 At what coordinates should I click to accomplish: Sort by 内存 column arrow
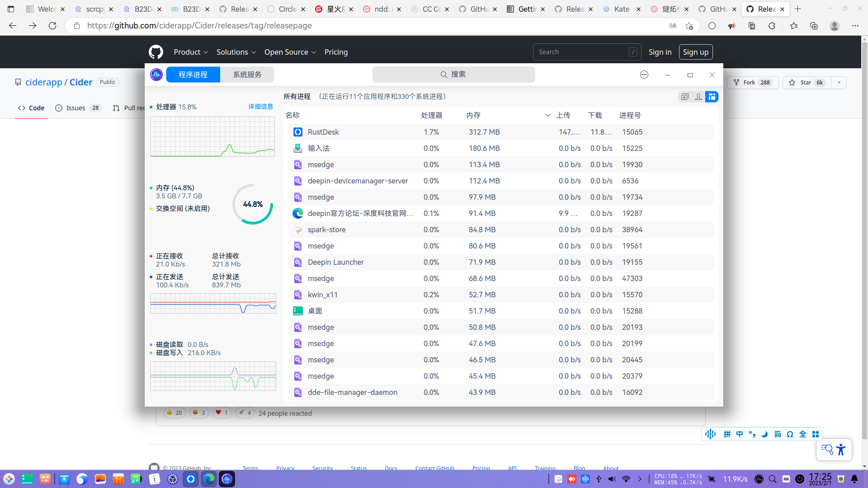[x=547, y=116]
